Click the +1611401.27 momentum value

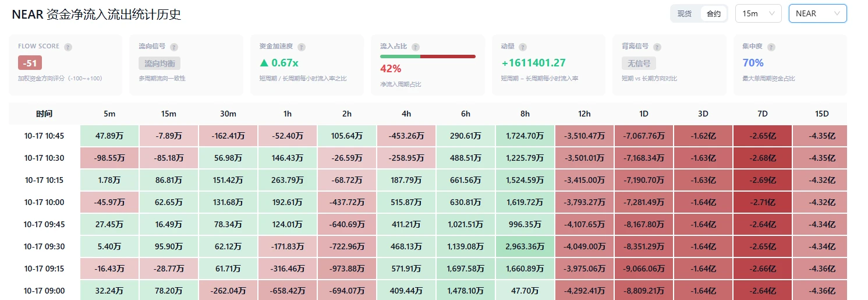[x=533, y=63]
